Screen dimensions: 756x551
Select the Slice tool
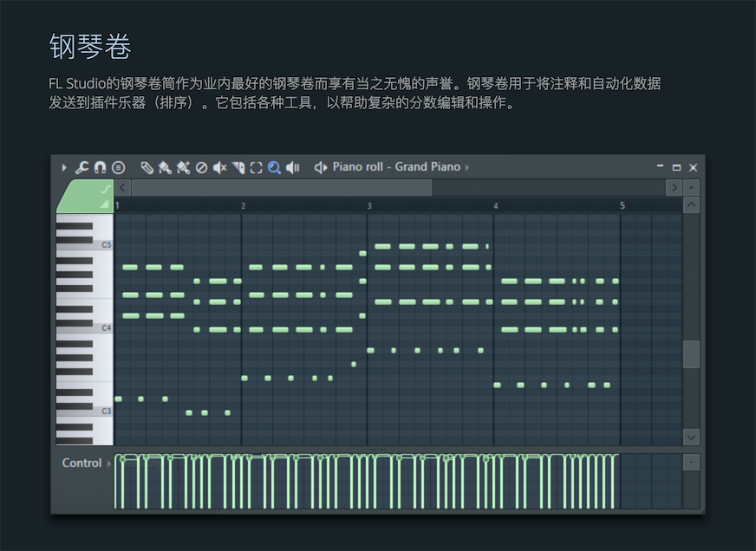click(238, 167)
